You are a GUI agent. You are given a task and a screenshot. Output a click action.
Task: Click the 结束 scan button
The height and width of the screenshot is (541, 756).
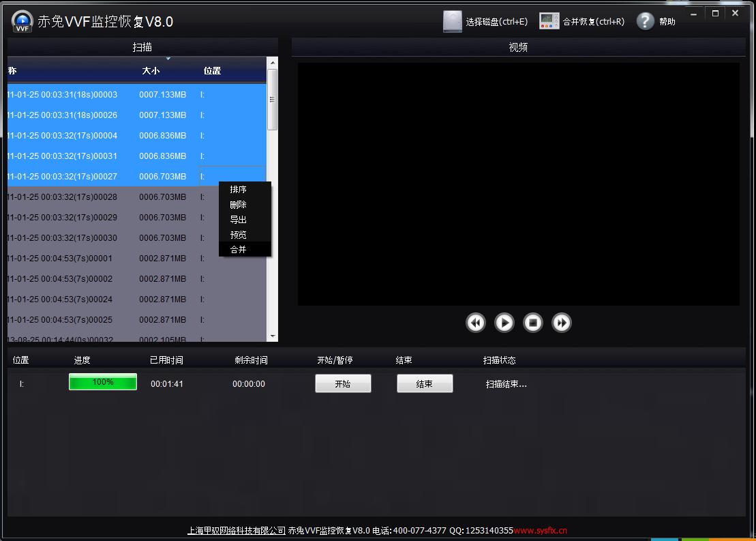[x=425, y=384]
